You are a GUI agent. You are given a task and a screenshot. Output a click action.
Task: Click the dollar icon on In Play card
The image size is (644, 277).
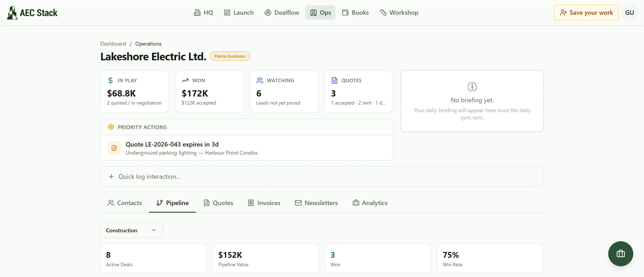(110, 80)
